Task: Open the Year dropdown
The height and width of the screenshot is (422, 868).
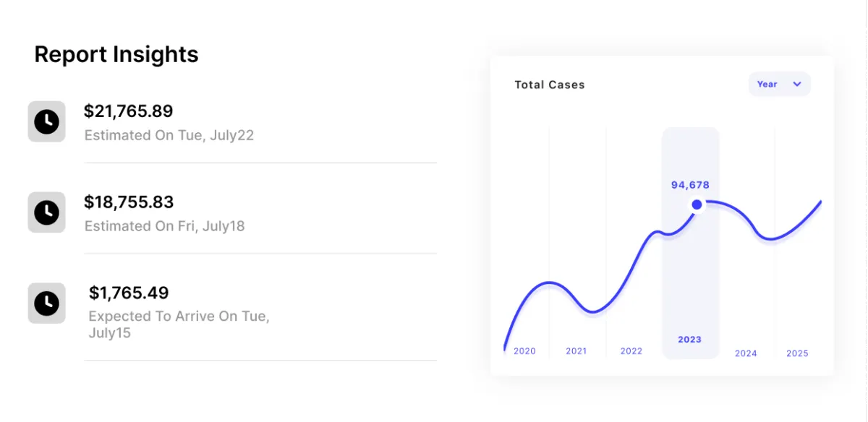Action: coord(779,85)
